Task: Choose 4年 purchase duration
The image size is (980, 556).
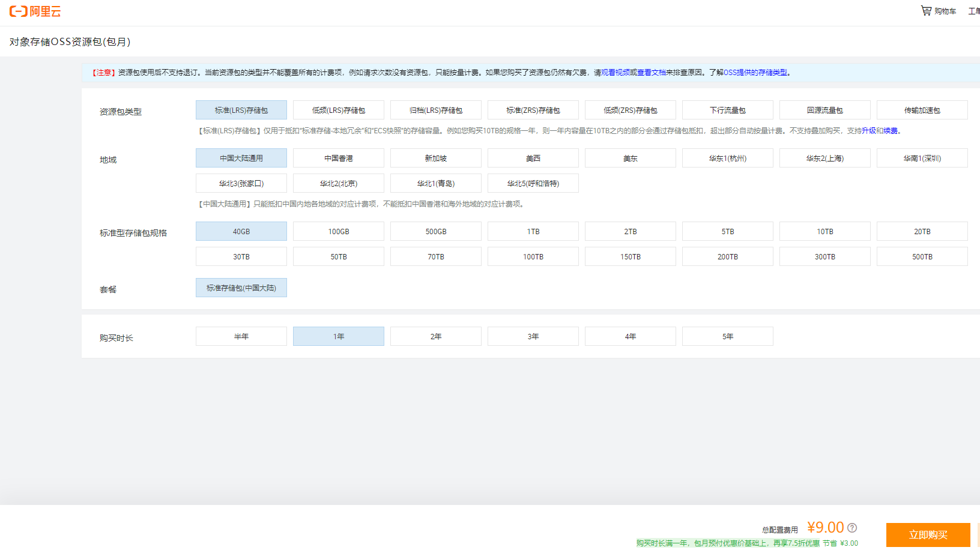Action: tap(631, 336)
